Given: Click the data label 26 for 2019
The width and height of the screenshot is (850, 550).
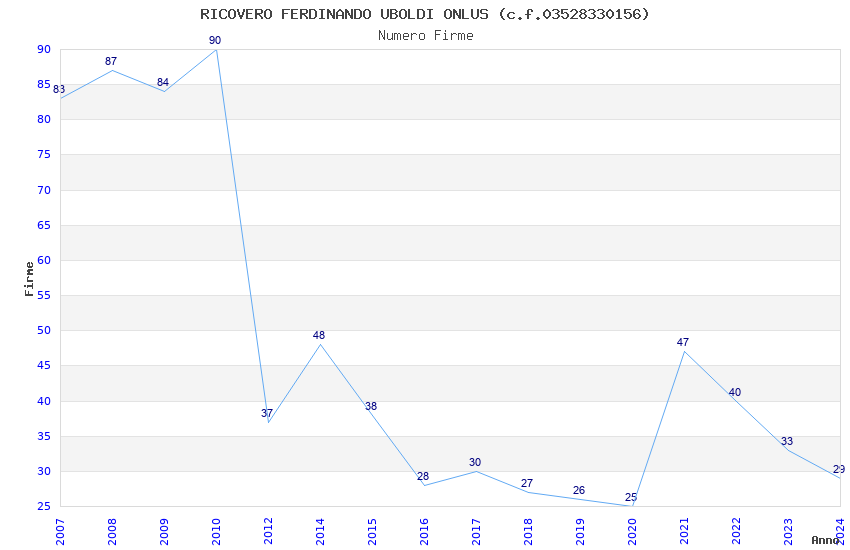Looking at the screenshot, I should [x=579, y=490].
